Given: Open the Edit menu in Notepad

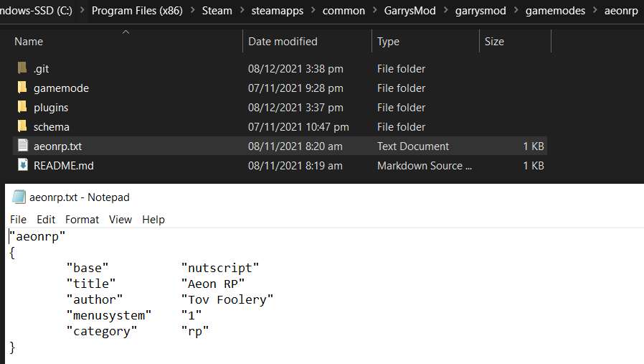Looking at the screenshot, I should 46,220.
